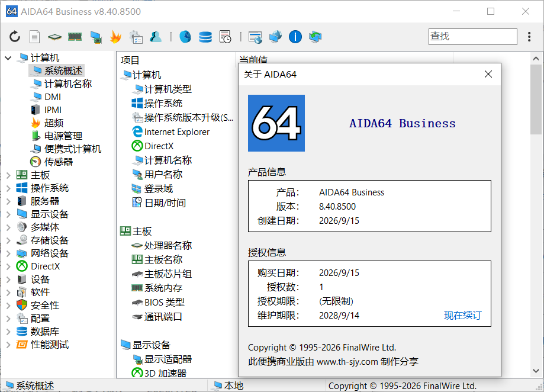Open the database stack toolbar icon
Viewport: 544px width, 392px height.
pos(205,37)
